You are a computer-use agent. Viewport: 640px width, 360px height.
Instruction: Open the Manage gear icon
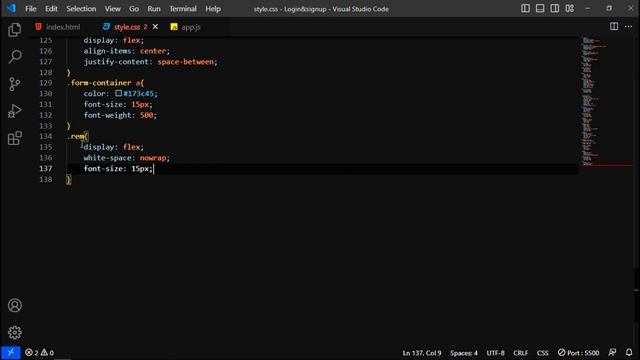(15, 332)
